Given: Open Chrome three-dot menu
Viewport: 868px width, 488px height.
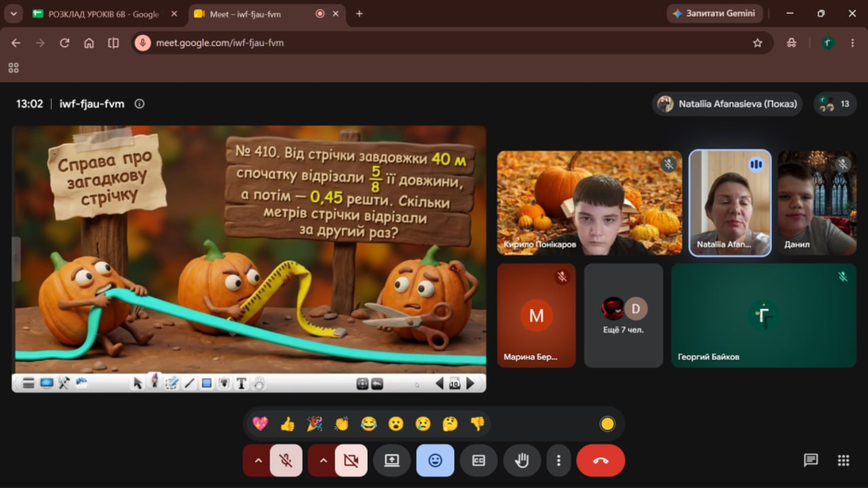Looking at the screenshot, I should click(x=852, y=42).
